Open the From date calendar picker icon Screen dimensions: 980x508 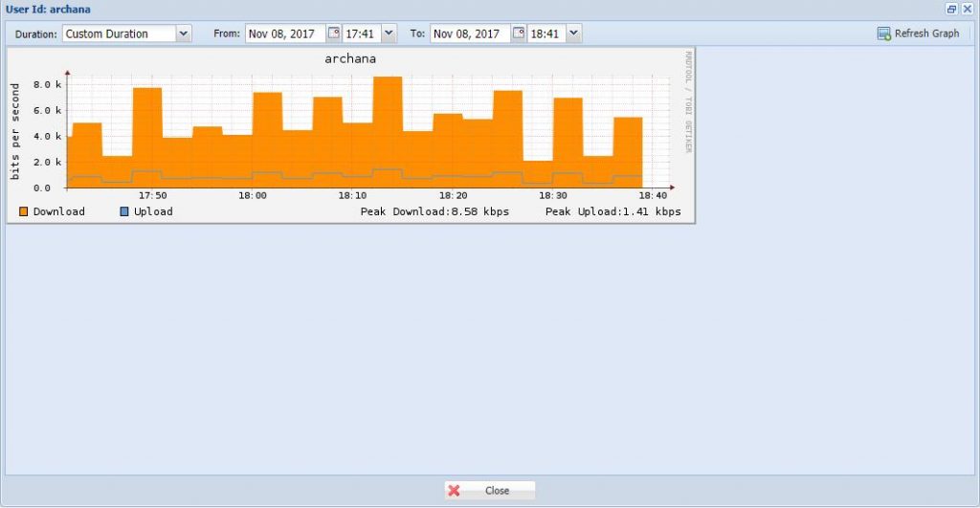tap(334, 33)
